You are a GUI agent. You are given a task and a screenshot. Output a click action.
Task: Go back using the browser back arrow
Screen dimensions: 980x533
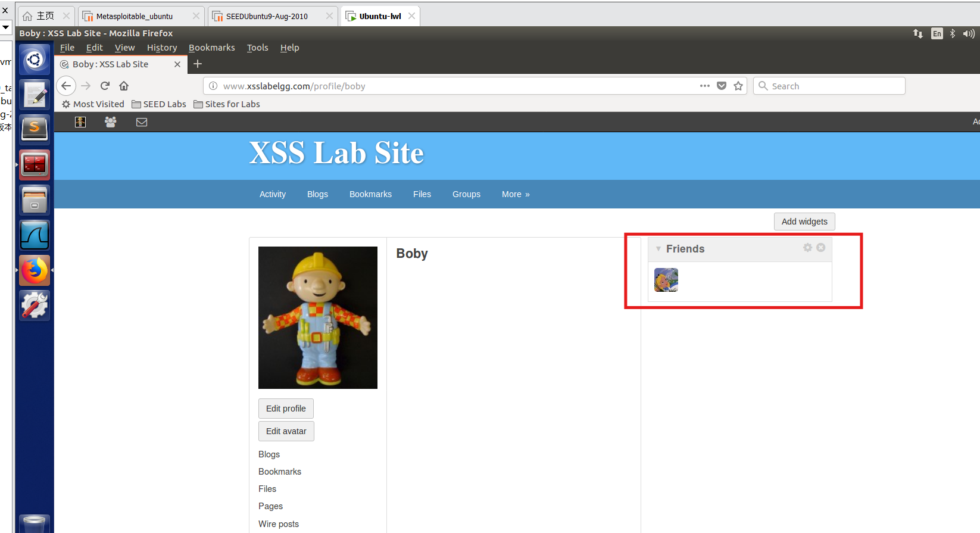(x=66, y=86)
